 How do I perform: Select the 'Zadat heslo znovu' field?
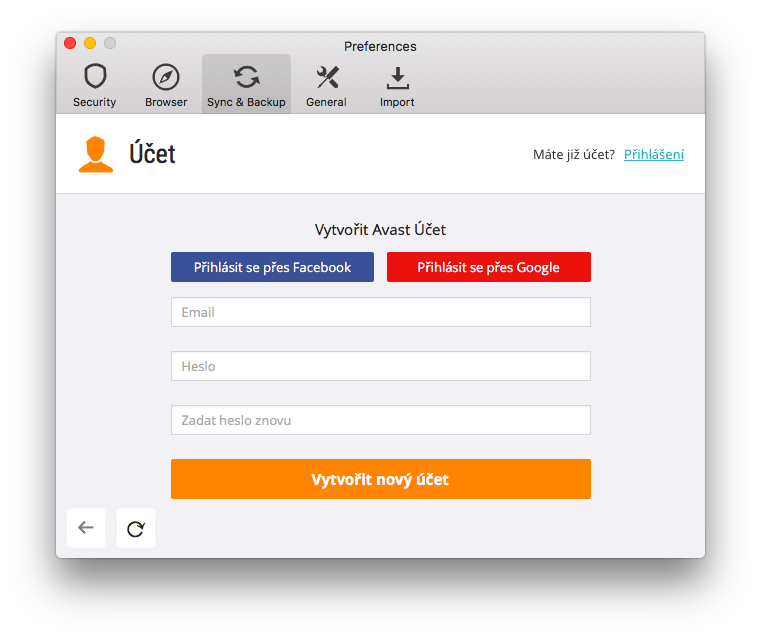[380, 420]
